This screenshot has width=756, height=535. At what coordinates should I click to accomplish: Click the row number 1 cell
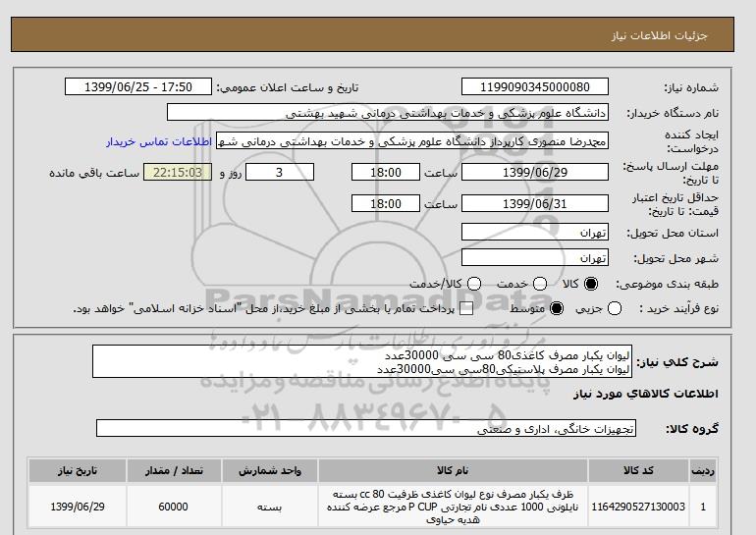[702, 508]
